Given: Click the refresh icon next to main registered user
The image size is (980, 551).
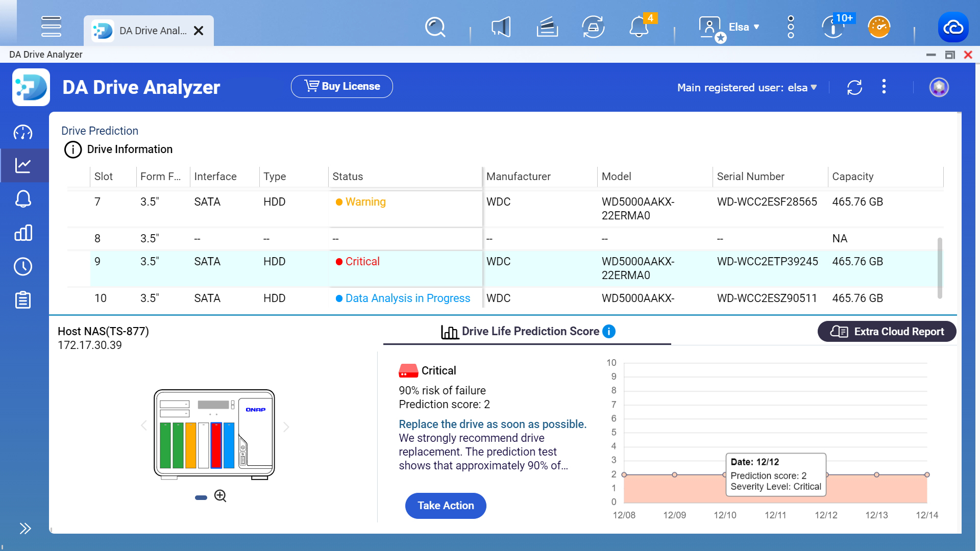Looking at the screenshot, I should (x=855, y=87).
